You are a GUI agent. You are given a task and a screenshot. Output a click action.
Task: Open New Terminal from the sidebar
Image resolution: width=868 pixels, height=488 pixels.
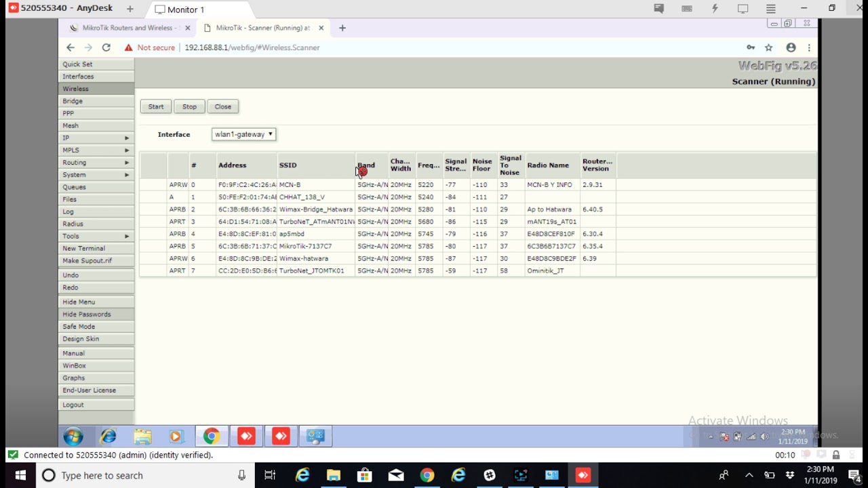(96, 248)
